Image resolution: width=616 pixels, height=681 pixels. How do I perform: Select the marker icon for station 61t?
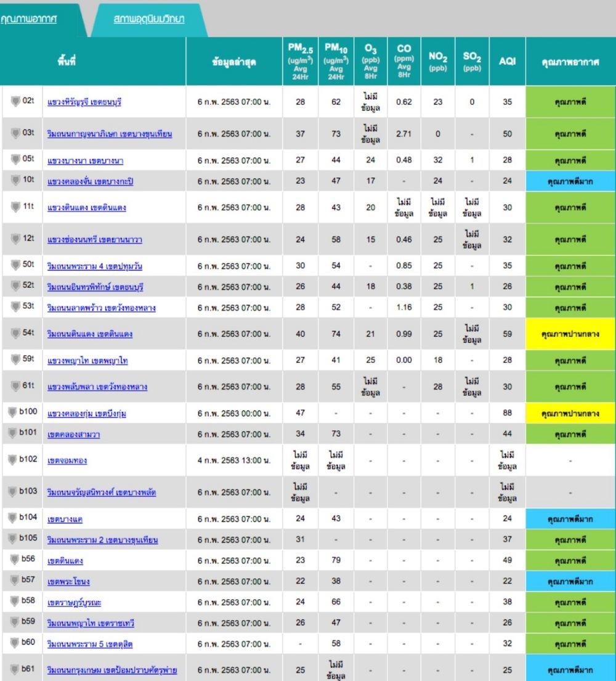15,386
